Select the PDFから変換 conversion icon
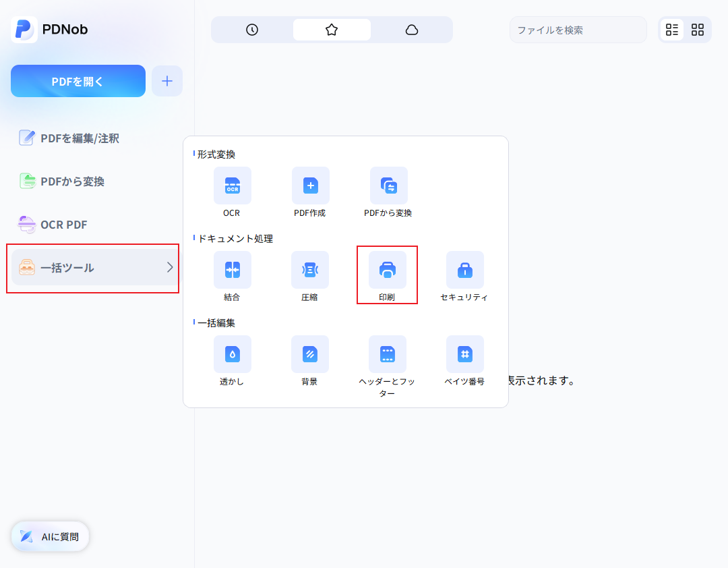Image resolution: width=728 pixels, height=568 pixels. pos(388,186)
